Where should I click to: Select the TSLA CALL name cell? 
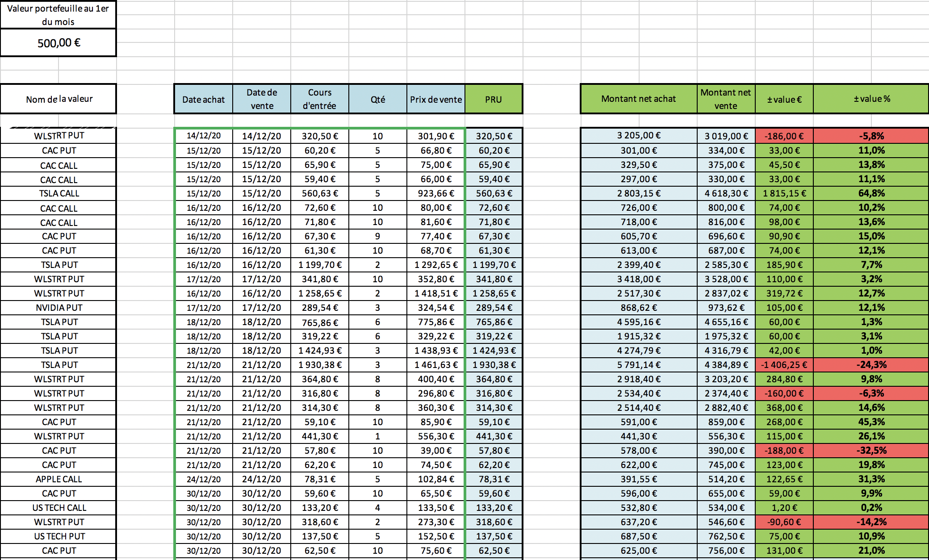[59, 193]
